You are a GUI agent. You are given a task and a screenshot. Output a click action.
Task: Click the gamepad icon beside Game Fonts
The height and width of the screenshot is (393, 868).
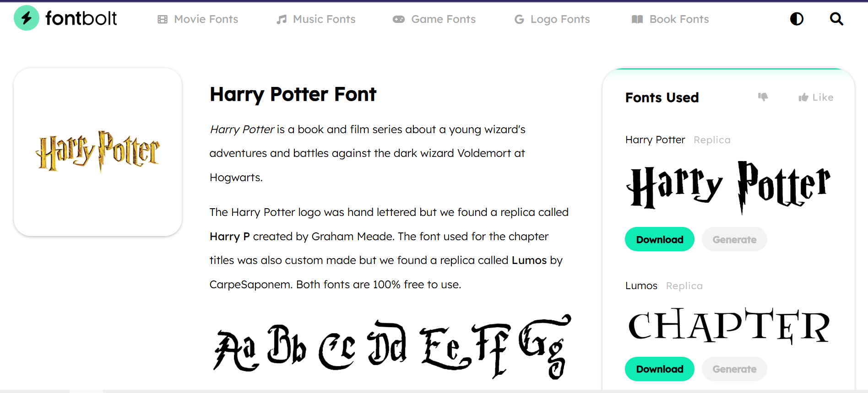coord(399,19)
